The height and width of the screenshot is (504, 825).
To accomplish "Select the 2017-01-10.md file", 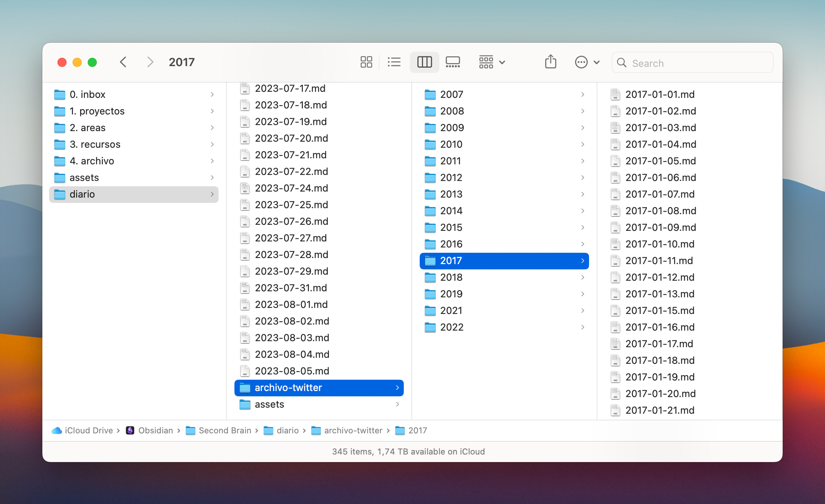I will [660, 244].
